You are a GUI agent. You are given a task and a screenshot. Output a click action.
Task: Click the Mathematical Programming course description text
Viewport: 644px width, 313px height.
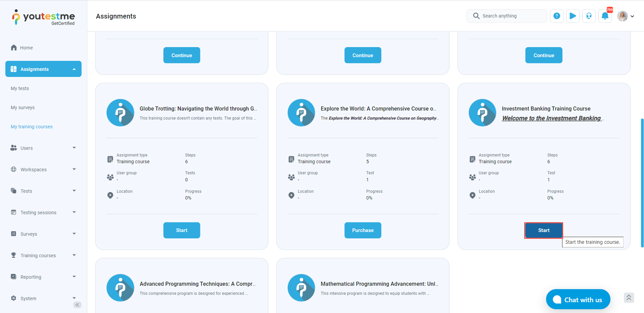(375, 293)
